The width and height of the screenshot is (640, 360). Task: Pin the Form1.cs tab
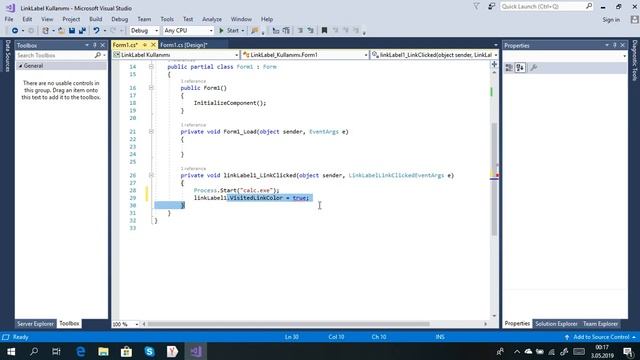tap(144, 45)
